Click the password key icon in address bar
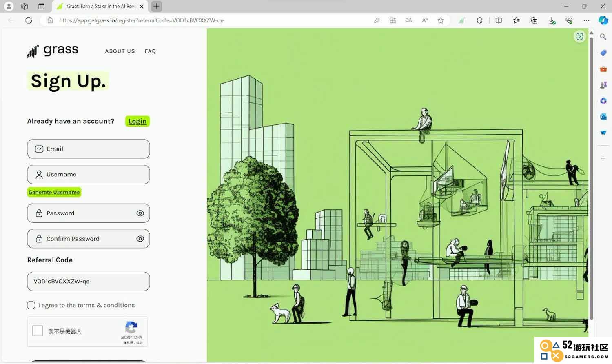Viewport: 612px width, 364px height. coord(377,20)
